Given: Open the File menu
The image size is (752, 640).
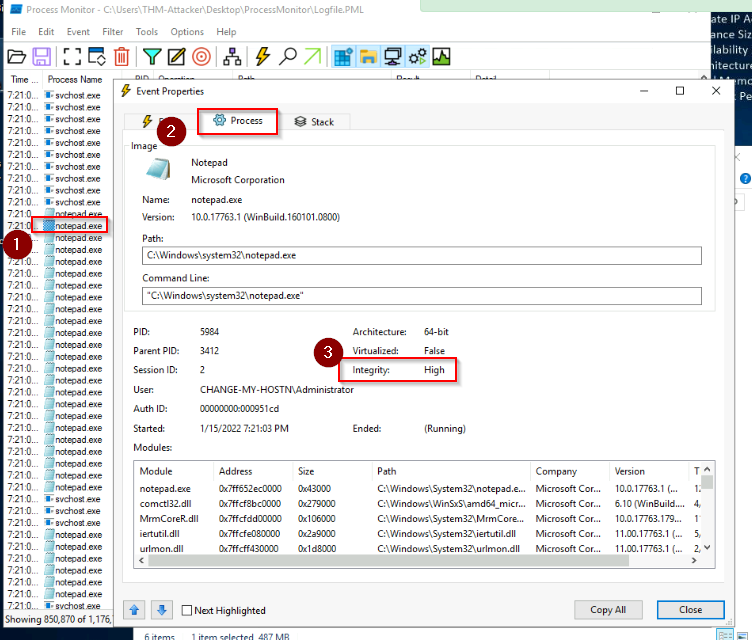Looking at the screenshot, I should pyautogui.click(x=19, y=32).
